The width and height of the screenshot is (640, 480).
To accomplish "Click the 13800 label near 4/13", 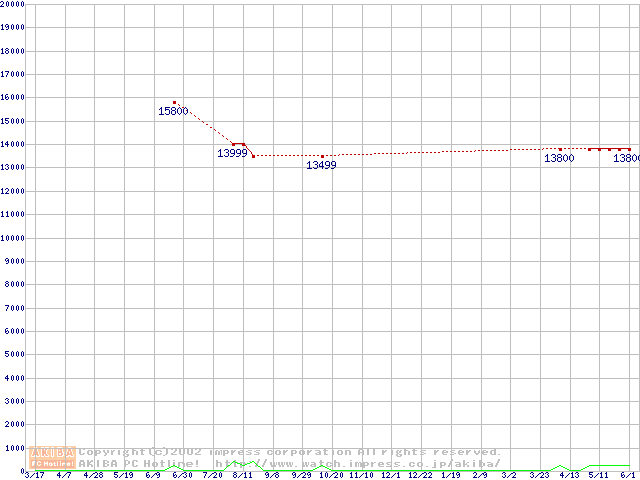I will (559, 158).
